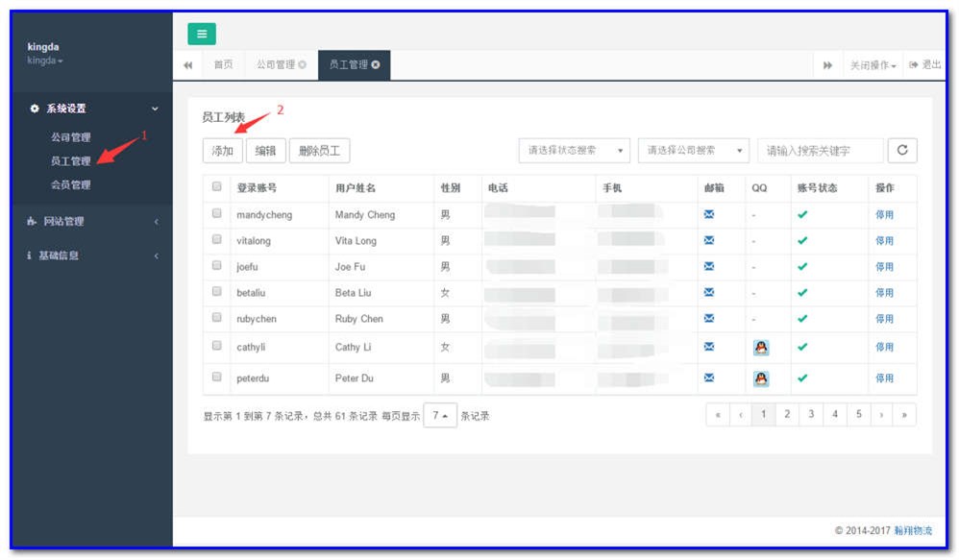Image resolution: width=959 pixels, height=560 pixels.
Task: Select the checkbox for joefu's row
Action: (217, 266)
